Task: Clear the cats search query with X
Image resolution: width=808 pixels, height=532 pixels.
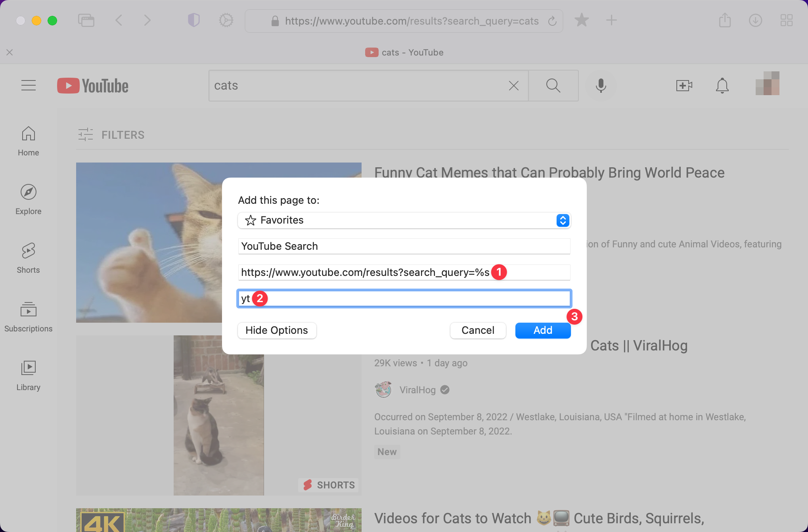Action: tap(513, 86)
